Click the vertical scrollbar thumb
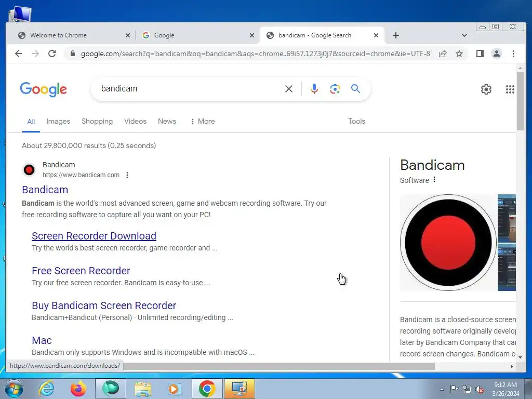532x399 pixels. click(x=520, y=101)
